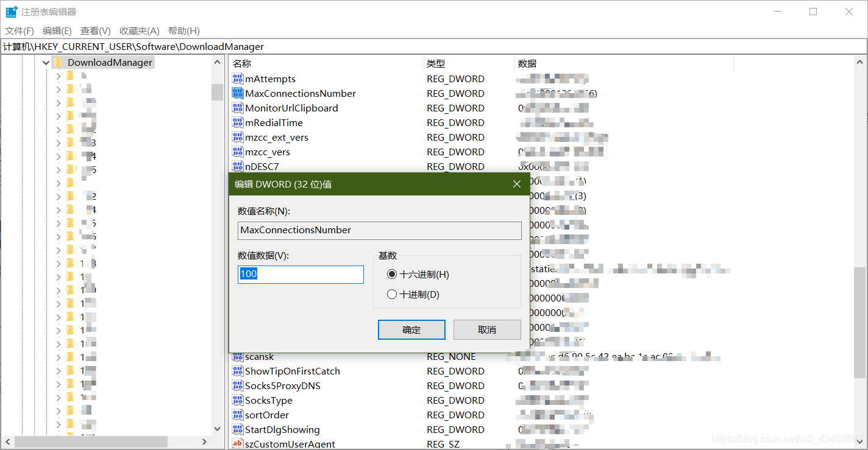The image size is (868, 450).
Task: Click the MonitorUrlClipboard value icon
Action: pos(238,108)
